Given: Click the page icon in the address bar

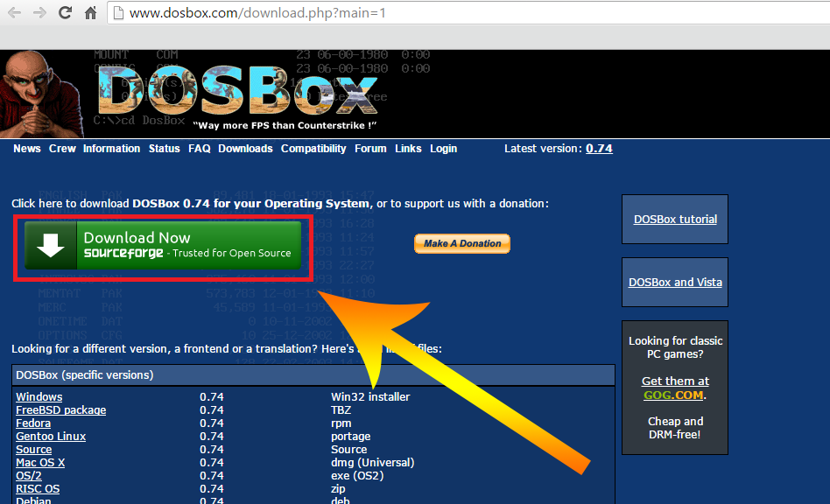Looking at the screenshot, I should (x=119, y=13).
